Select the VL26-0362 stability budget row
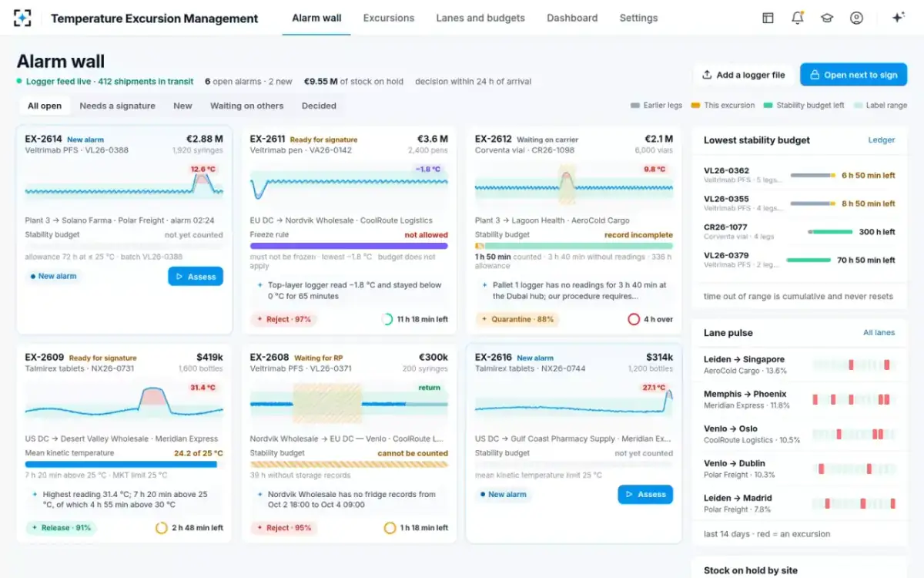 (799, 175)
